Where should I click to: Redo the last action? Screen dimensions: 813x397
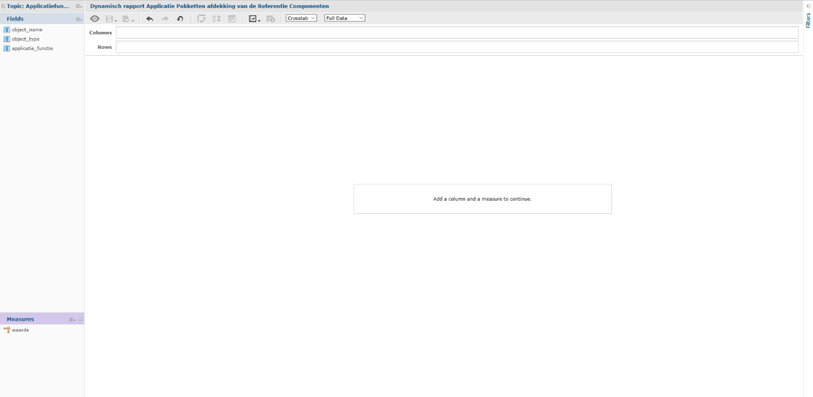165,19
